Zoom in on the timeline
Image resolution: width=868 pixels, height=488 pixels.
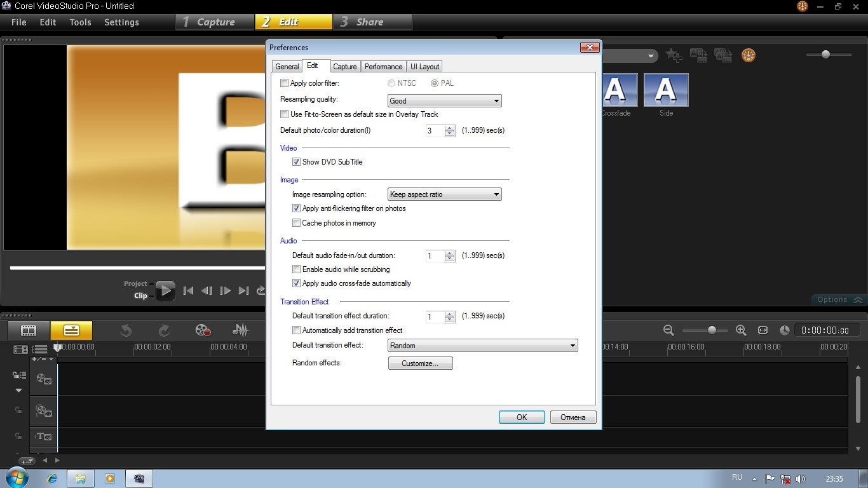click(x=741, y=330)
